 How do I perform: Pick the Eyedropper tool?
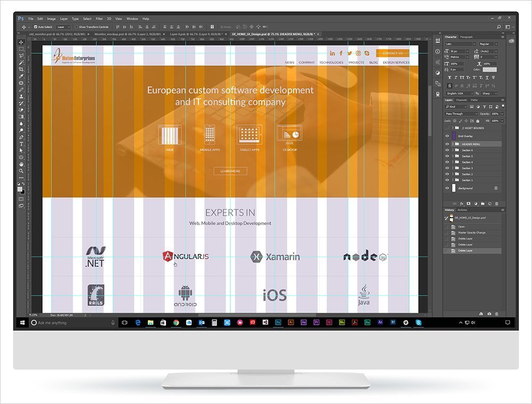pos(21,76)
